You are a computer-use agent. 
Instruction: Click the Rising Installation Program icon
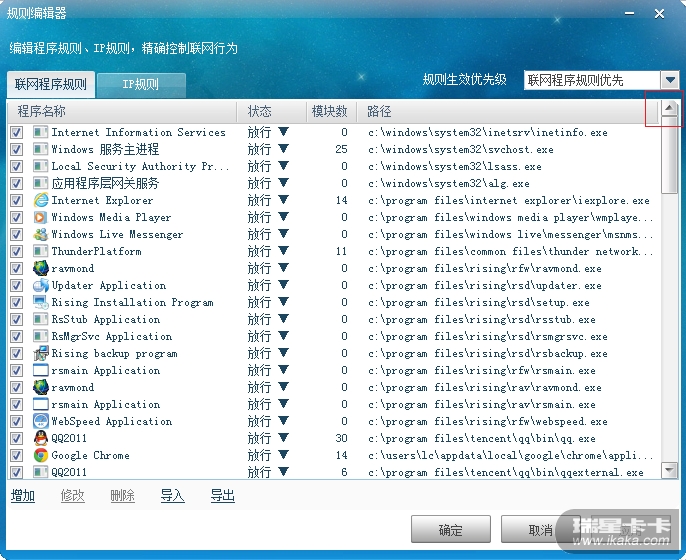(x=41, y=302)
